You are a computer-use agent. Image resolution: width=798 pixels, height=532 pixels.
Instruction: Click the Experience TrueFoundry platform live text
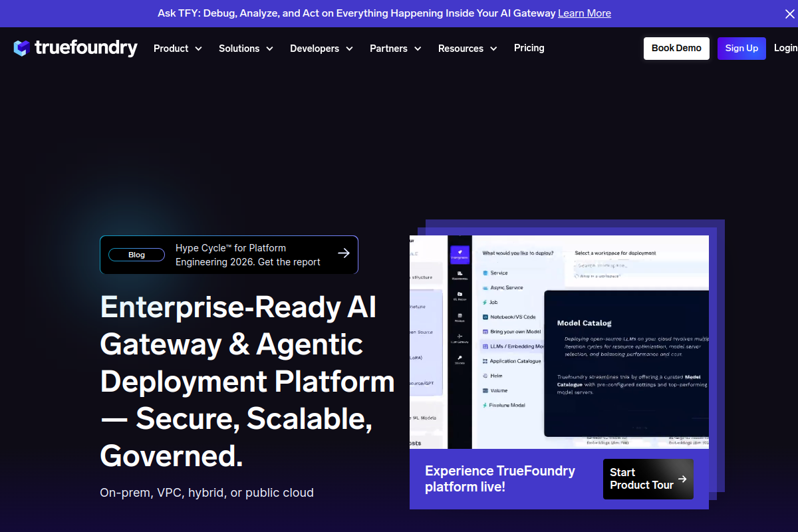click(x=500, y=479)
